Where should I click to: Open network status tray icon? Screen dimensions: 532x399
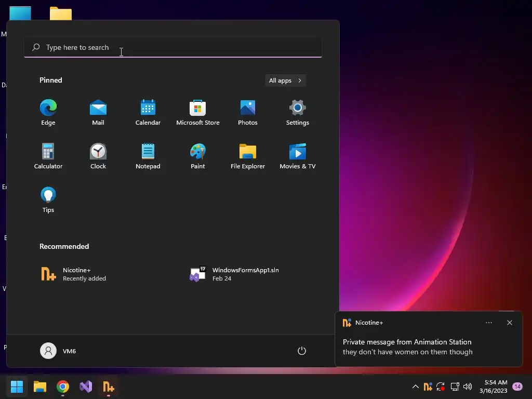tap(455, 387)
